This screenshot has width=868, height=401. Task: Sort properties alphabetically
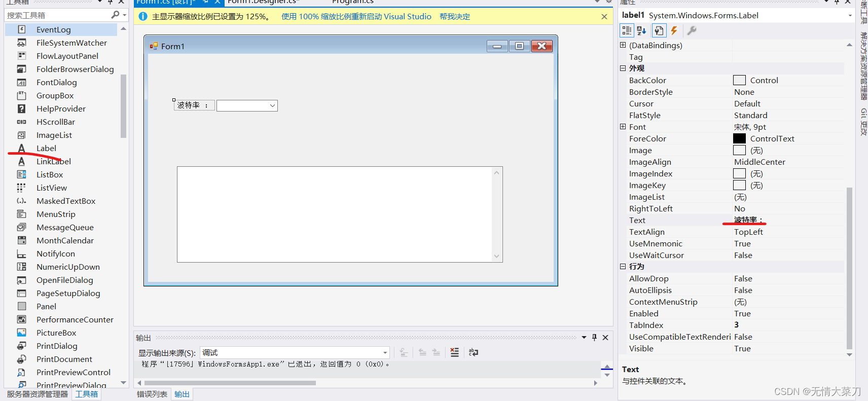pyautogui.click(x=641, y=30)
